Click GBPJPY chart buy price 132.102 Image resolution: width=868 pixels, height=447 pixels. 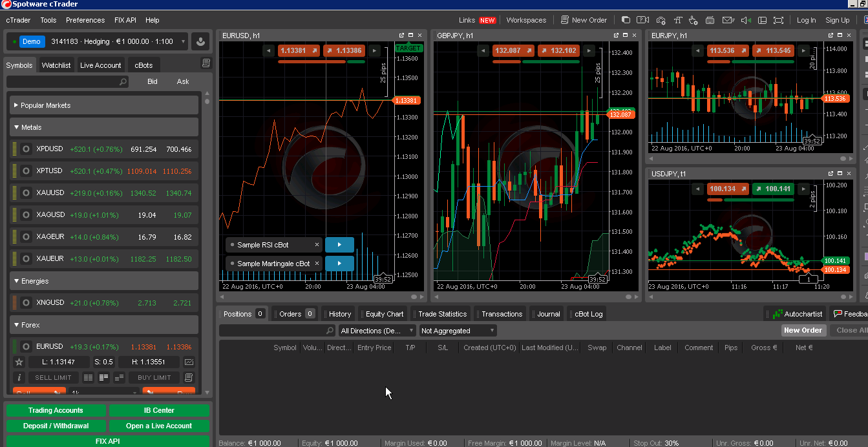pos(559,50)
